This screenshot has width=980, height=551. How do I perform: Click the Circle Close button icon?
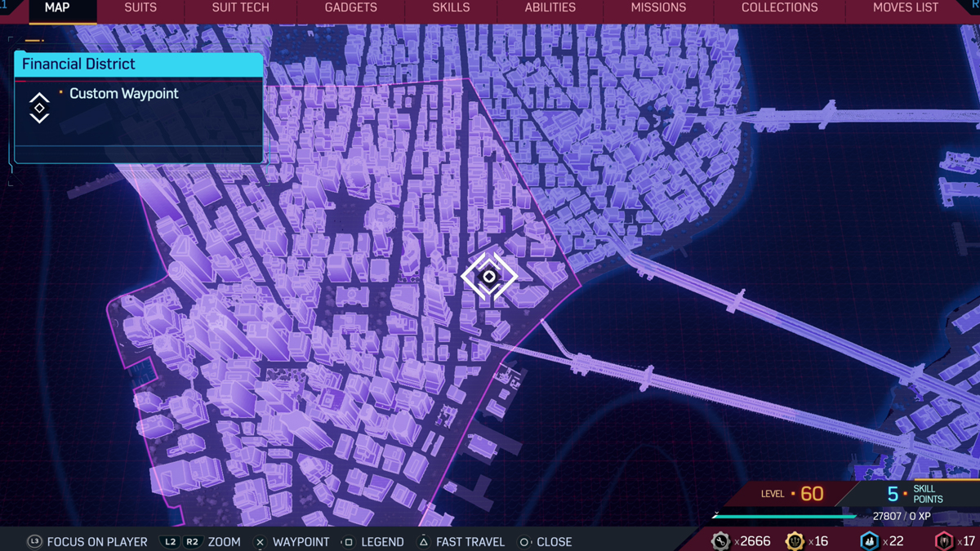pyautogui.click(x=524, y=541)
